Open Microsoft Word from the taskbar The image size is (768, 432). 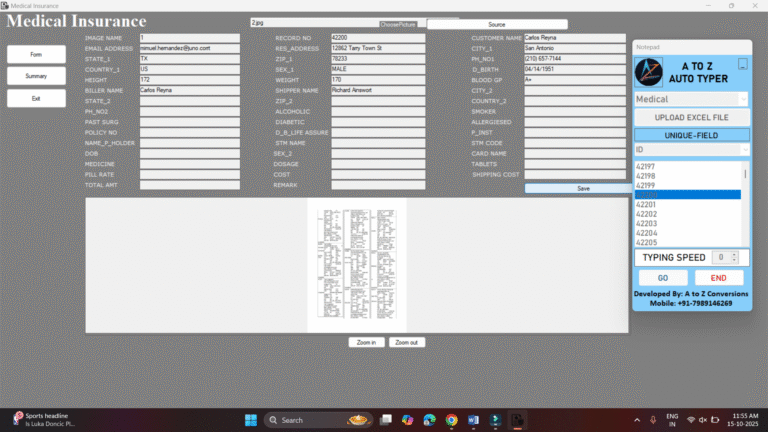pos(473,420)
